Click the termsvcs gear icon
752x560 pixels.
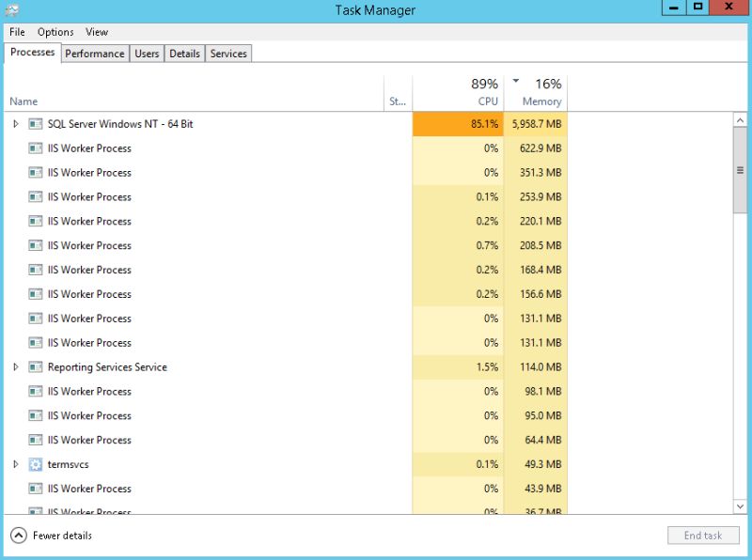36,464
